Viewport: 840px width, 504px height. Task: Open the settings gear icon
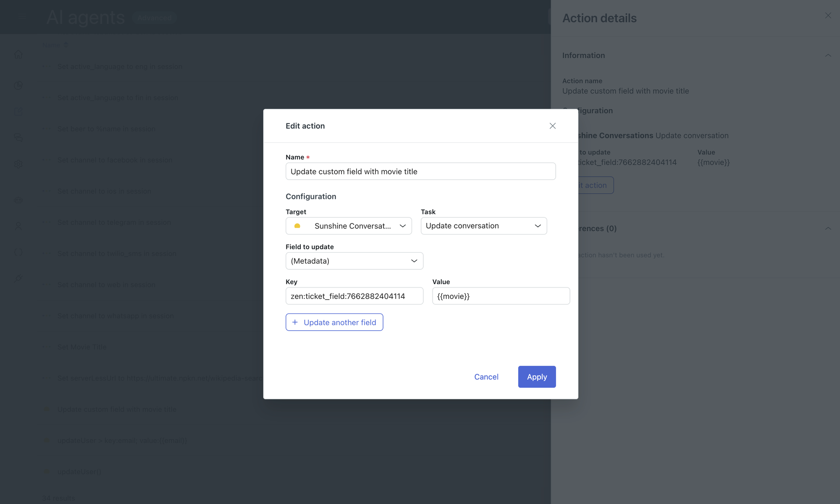tap(18, 164)
